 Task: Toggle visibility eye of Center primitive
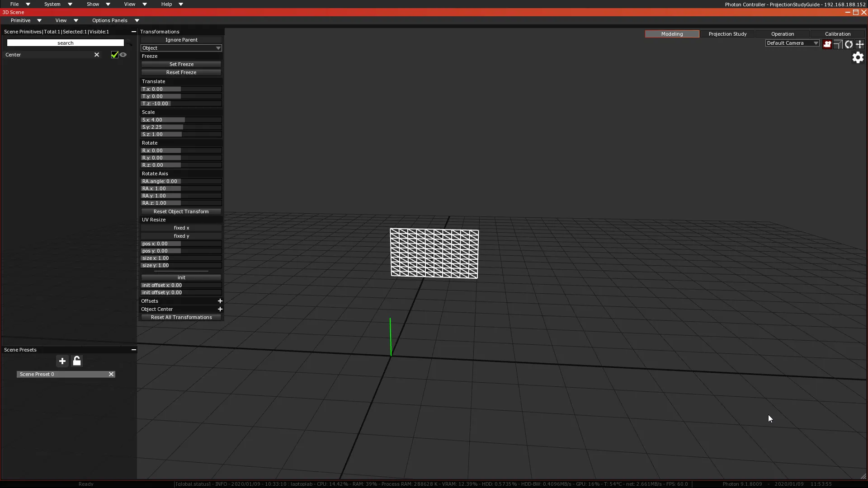(123, 55)
